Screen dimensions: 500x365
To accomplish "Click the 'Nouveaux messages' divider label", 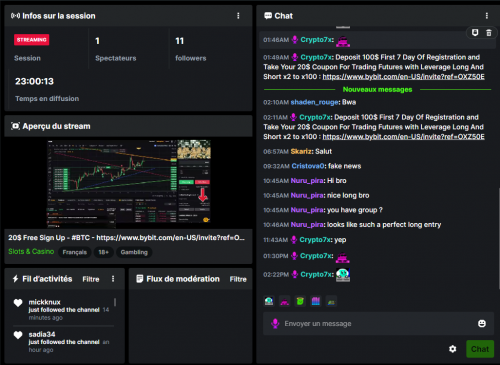I will click(377, 89).
